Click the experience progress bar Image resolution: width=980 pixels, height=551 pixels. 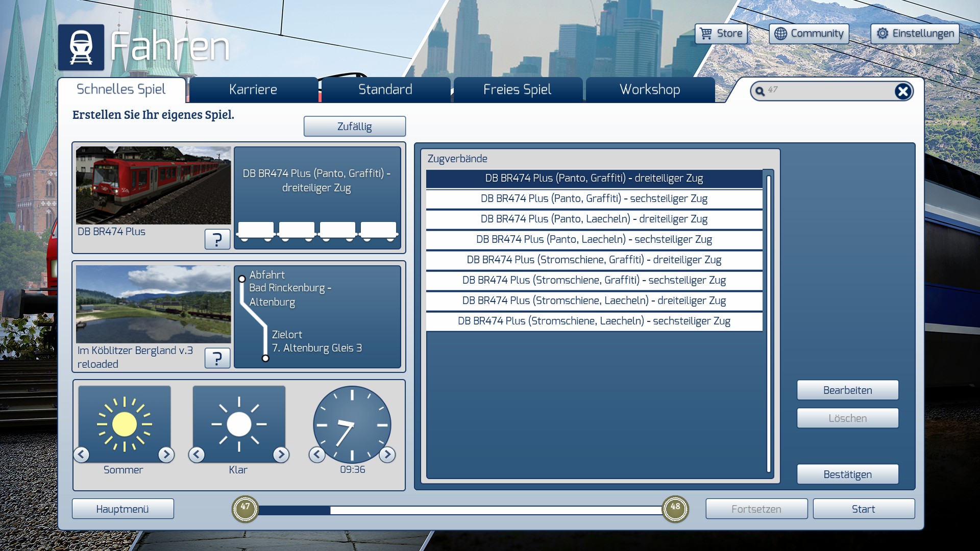pos(459,510)
